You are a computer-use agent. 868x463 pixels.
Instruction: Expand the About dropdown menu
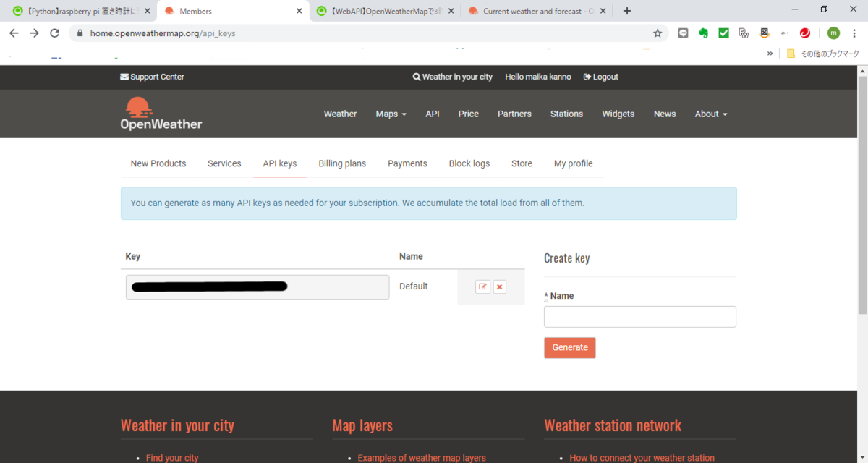pyautogui.click(x=710, y=114)
